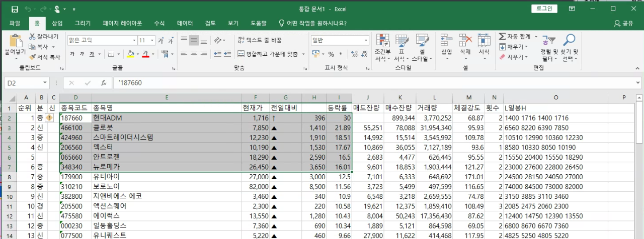Apply red font color 가
The width and height of the screenshot is (644, 239).
tap(145, 54)
